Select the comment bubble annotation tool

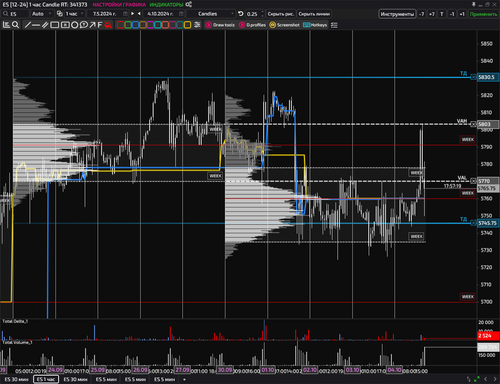pos(84,25)
